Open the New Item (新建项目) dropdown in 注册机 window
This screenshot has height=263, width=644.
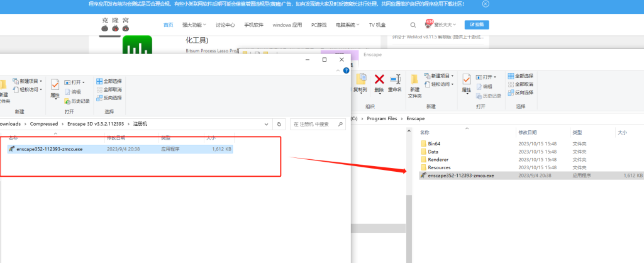tap(28, 81)
